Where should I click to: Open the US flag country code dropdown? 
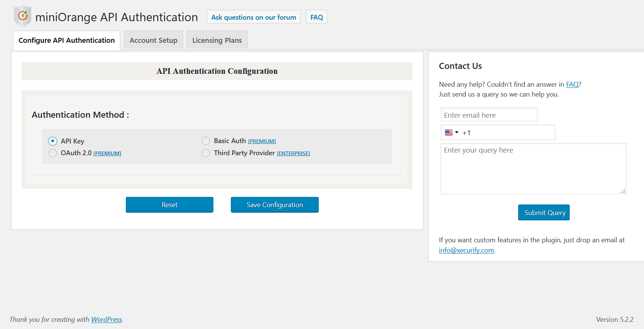click(x=451, y=133)
